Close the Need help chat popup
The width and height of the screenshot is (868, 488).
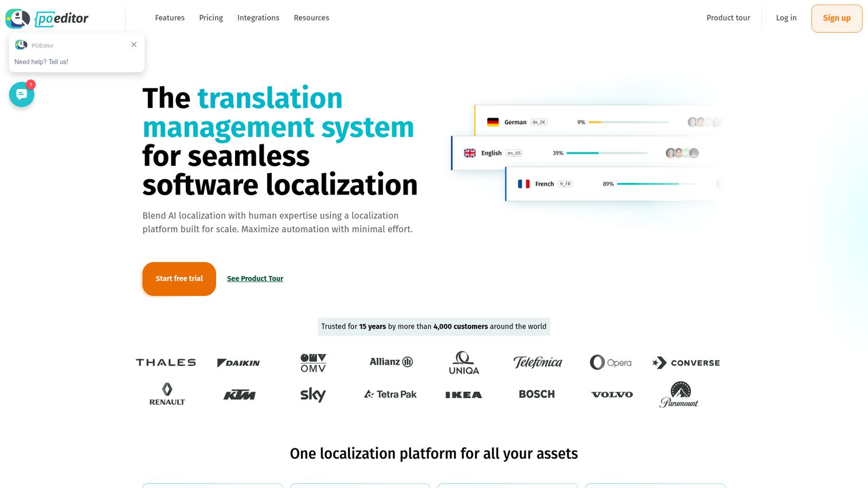tap(134, 45)
